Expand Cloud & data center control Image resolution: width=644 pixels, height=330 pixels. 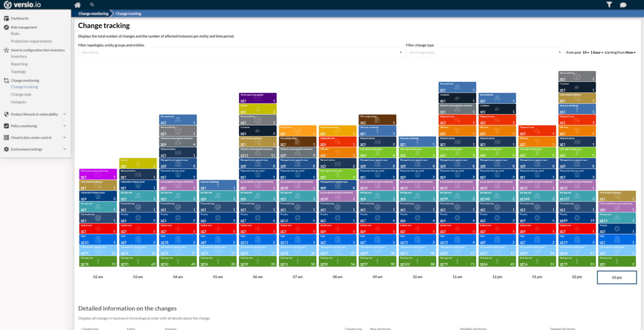click(x=64, y=137)
